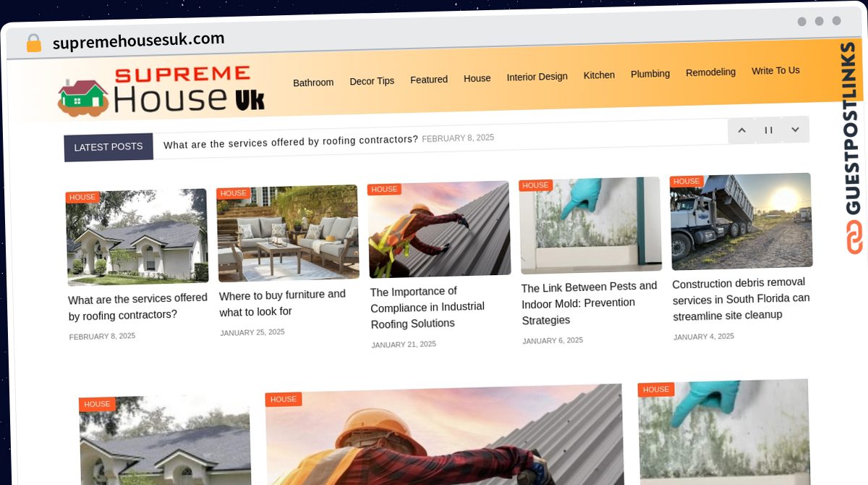Open the large house image in lower row
Screen dimensions: 868x485
165,440
